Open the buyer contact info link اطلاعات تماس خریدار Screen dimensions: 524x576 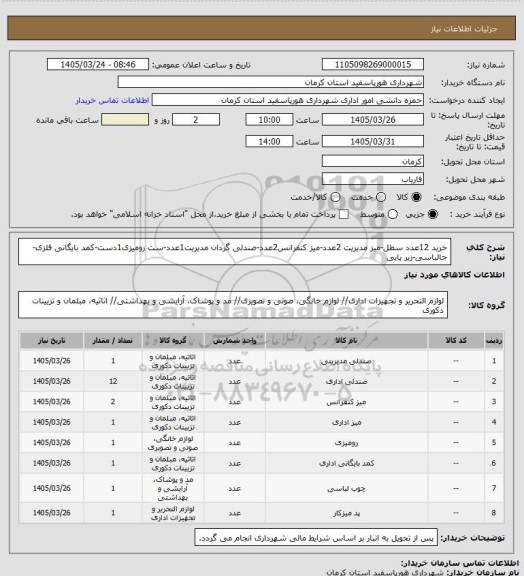(x=112, y=100)
